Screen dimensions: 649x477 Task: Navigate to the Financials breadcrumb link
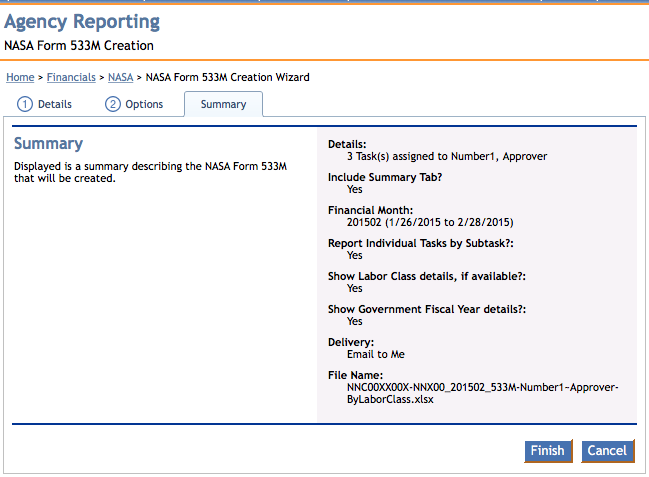point(71,77)
